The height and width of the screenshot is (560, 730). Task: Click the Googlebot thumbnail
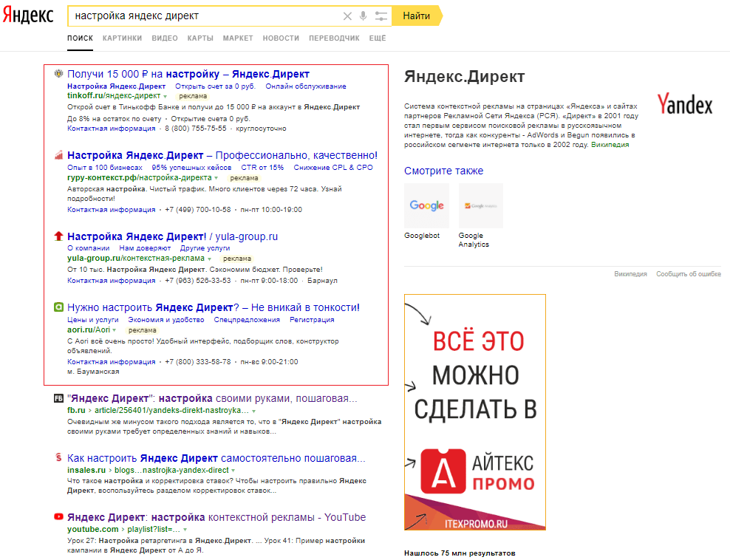426,206
